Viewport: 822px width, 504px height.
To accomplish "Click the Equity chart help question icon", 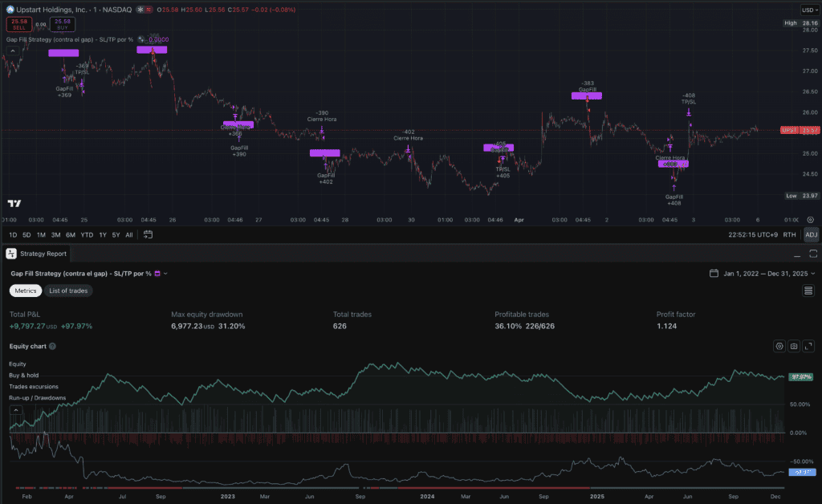I will coord(52,347).
